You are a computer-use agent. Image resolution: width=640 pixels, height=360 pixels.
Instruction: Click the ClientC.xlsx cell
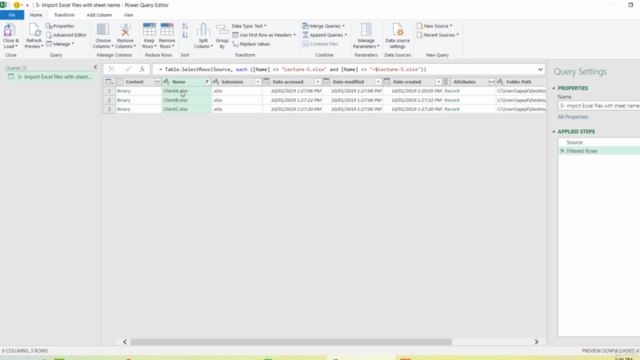pyautogui.click(x=187, y=109)
